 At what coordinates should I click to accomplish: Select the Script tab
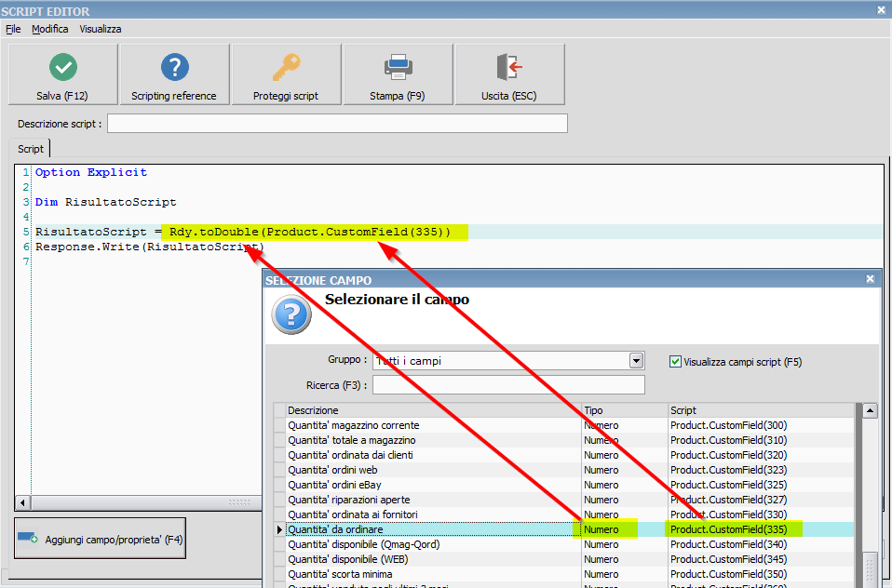(x=30, y=149)
